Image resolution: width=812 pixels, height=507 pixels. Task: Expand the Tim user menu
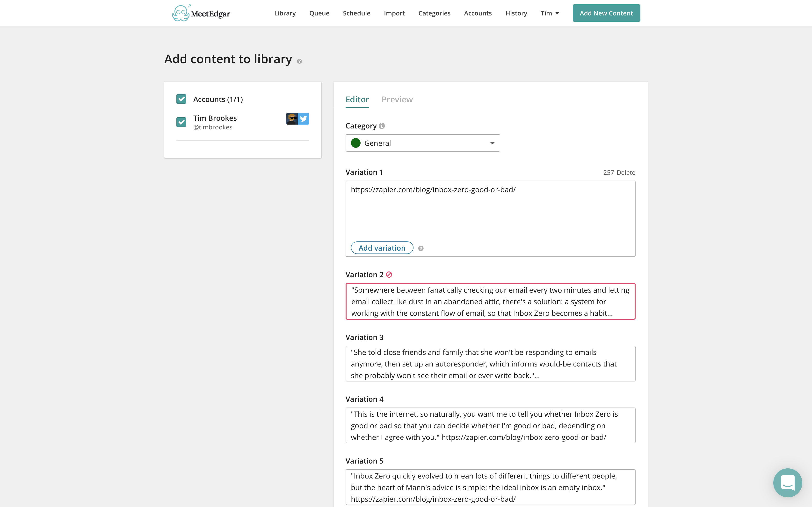(x=550, y=14)
